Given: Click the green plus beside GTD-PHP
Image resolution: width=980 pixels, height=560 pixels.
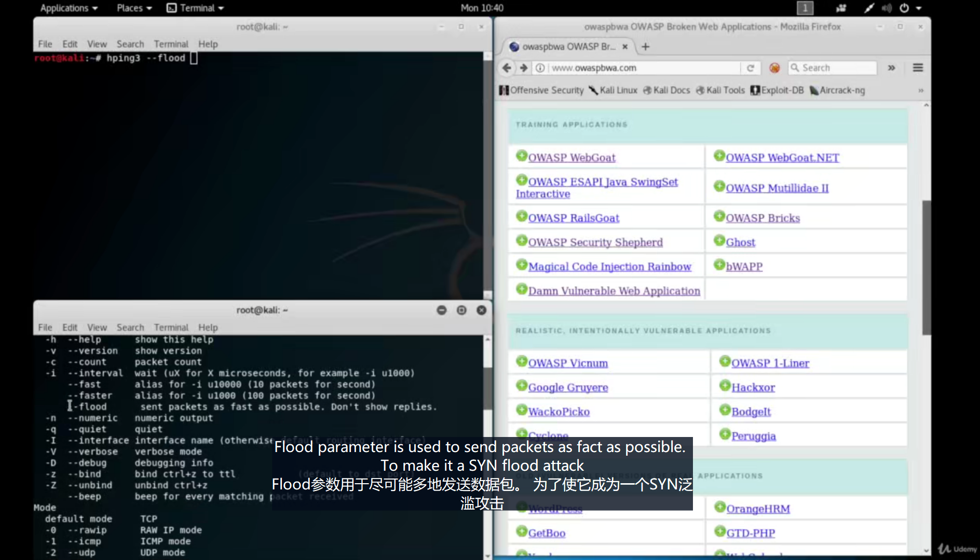Looking at the screenshot, I should (720, 531).
